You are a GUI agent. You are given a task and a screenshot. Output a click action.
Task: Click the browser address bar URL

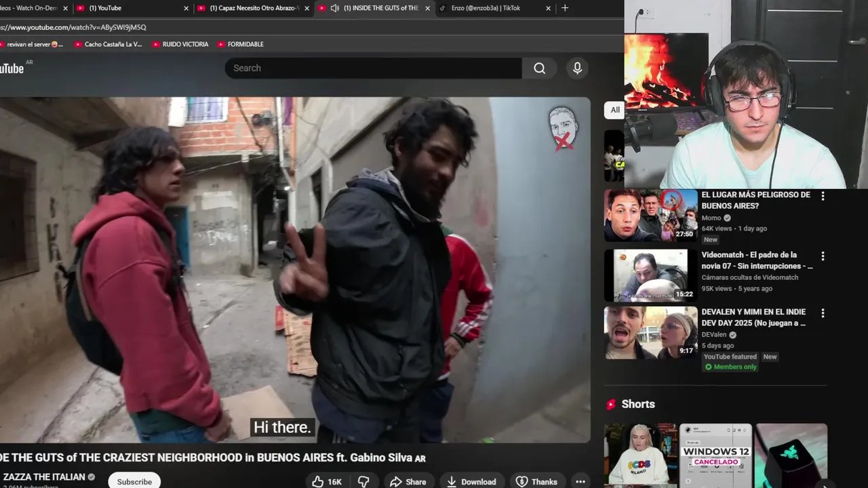pyautogui.click(x=73, y=27)
